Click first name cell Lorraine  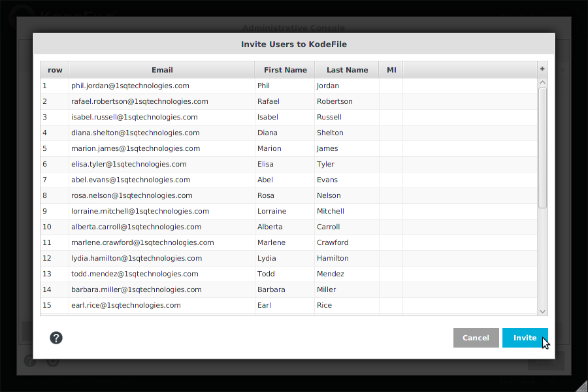point(285,212)
